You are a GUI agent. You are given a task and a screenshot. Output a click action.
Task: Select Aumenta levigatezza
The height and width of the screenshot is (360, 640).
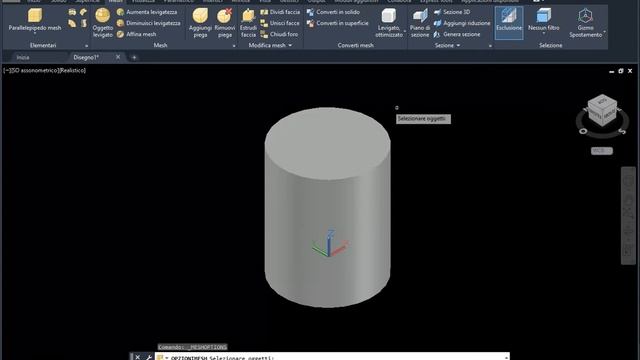tap(147, 12)
